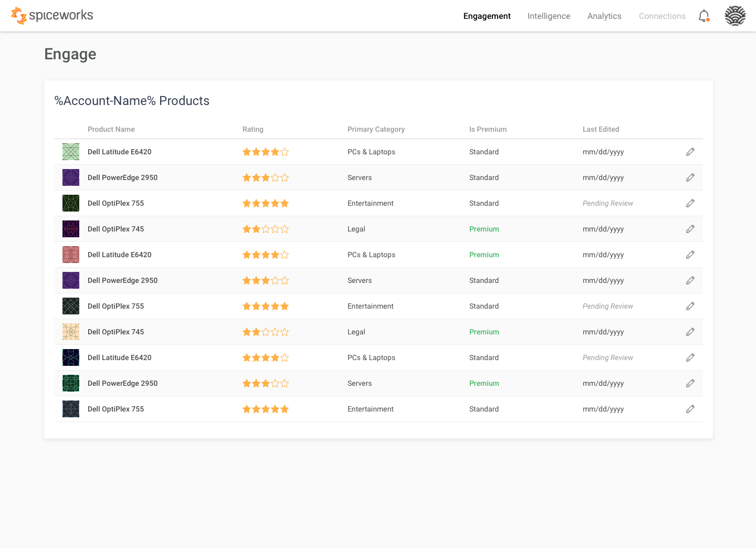Edit Standard Latitude E6420 row dated mm/dd/yyyy
The image size is (756, 548).
tap(690, 152)
